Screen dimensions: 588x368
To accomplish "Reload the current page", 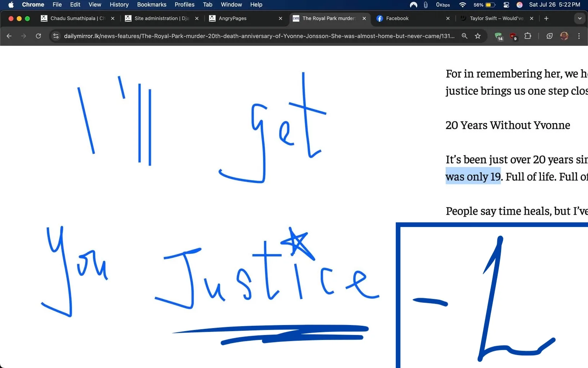I will click(x=38, y=36).
